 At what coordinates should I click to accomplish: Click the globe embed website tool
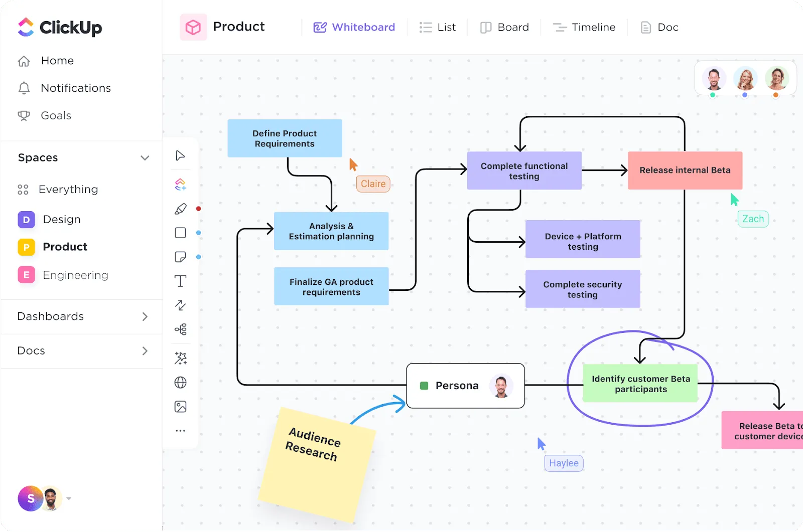[180, 383]
